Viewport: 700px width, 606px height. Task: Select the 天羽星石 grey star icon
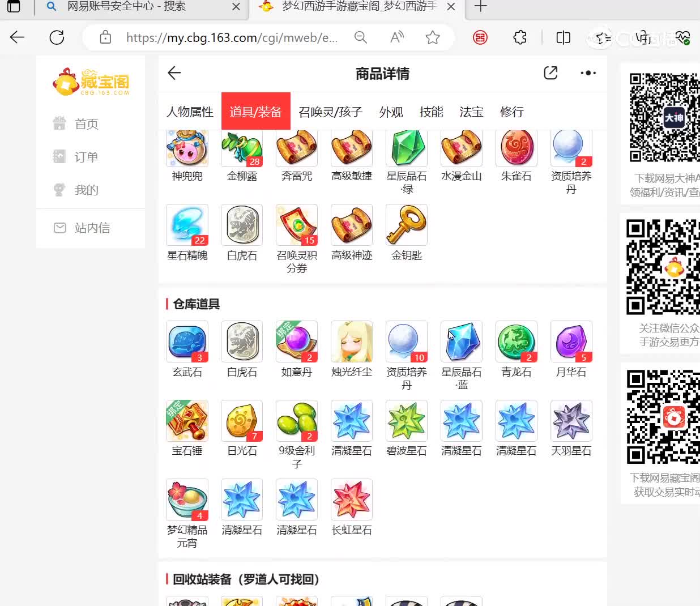pyautogui.click(x=571, y=421)
